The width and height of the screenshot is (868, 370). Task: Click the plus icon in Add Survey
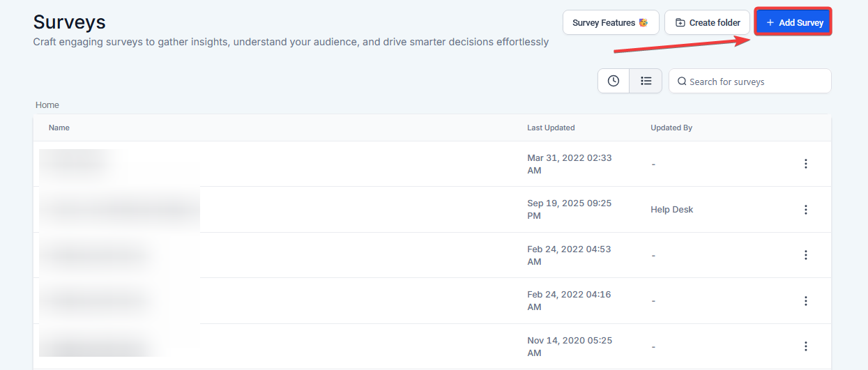(770, 23)
